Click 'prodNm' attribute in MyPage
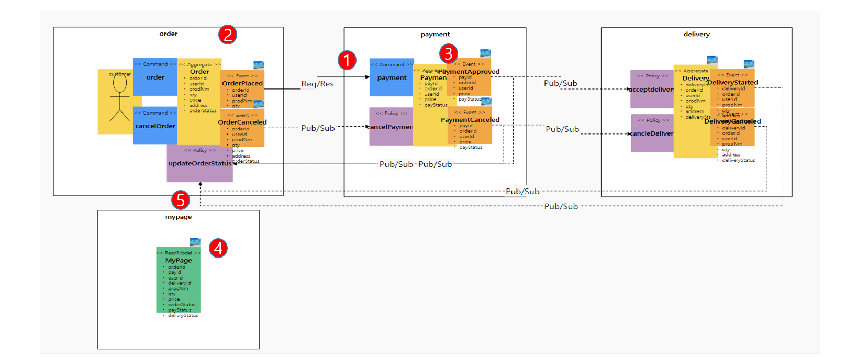Screen dimensions: 868x357 pos(178,288)
